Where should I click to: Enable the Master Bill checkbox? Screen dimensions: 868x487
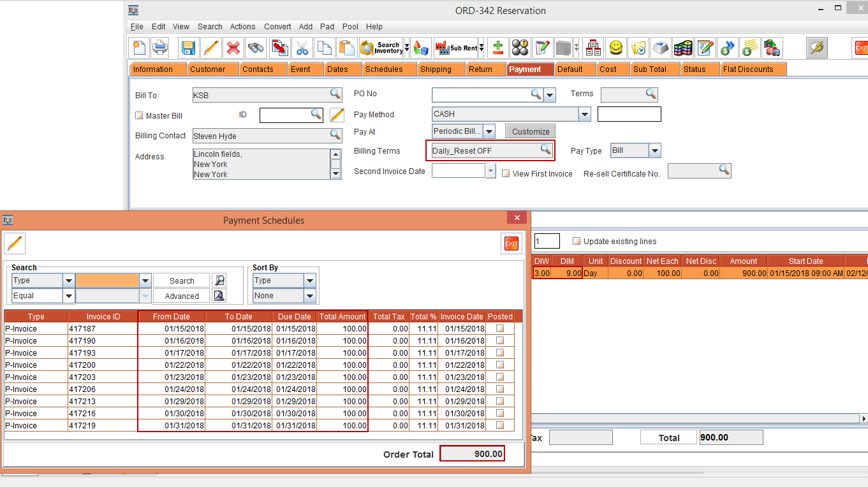coord(140,116)
